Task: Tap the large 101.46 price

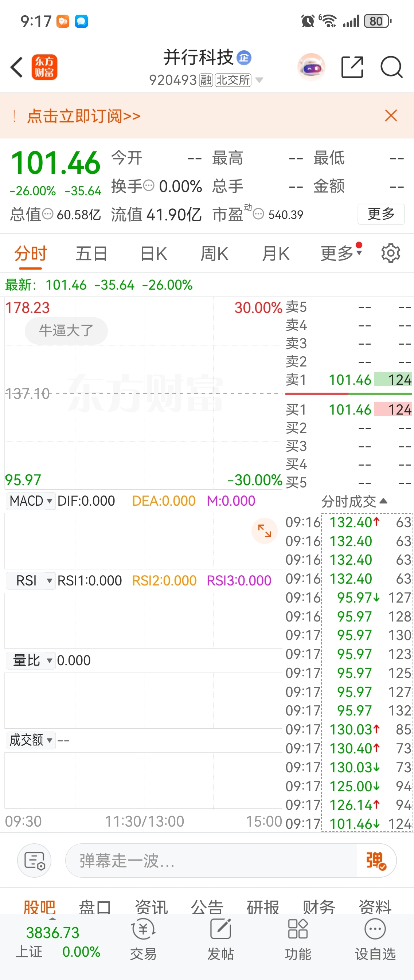Action: [55, 163]
